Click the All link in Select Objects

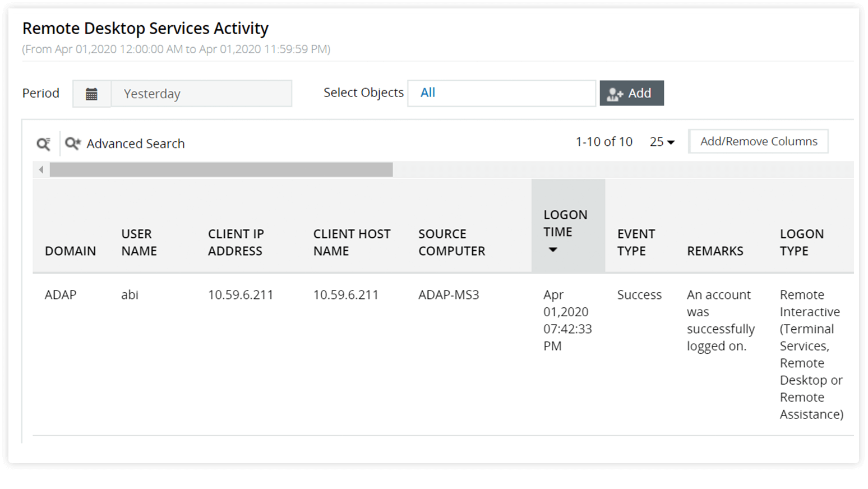tap(428, 93)
